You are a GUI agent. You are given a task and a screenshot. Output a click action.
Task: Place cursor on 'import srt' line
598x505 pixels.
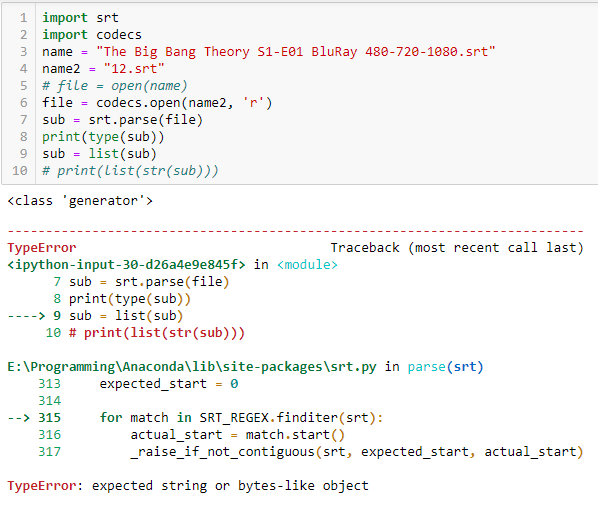80,18
